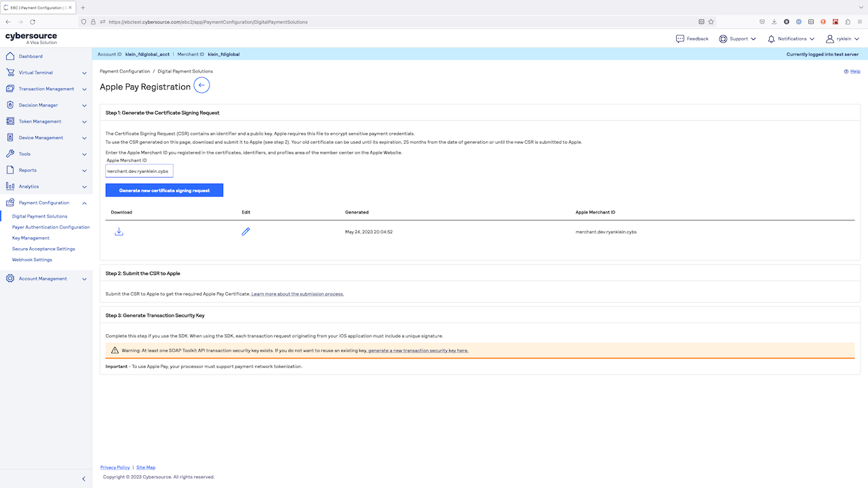The height and width of the screenshot is (488, 868).
Task: Collapse the sidebar with bottom chevron
Action: [84, 479]
